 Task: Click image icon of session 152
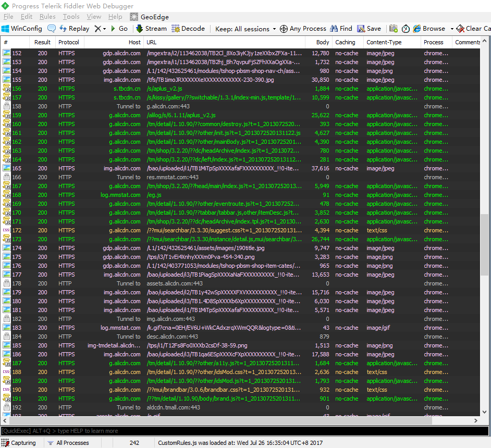pyautogui.click(x=6, y=53)
